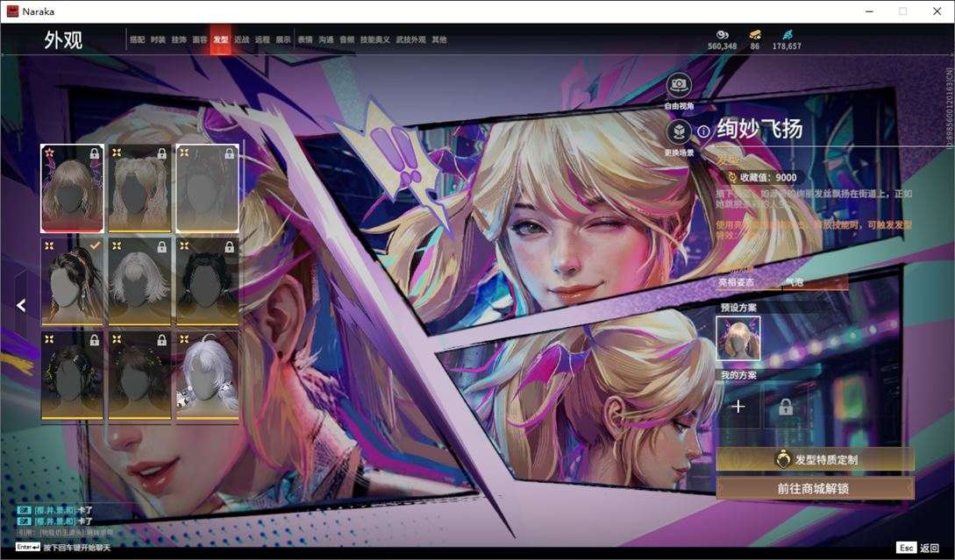Image resolution: width=955 pixels, height=560 pixels.
Task: Click the 外观 page heading
Action: pyautogui.click(x=63, y=40)
